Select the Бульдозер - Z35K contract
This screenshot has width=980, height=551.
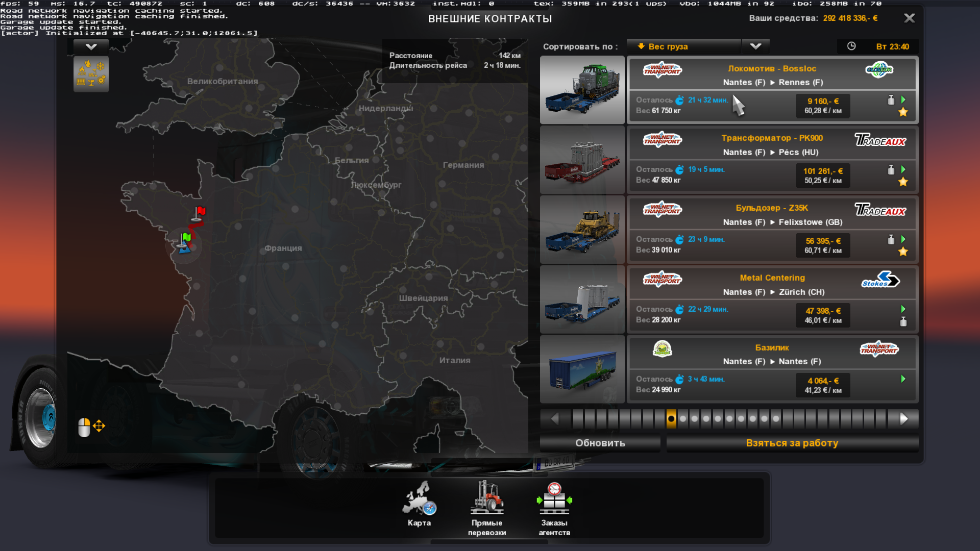(x=772, y=230)
